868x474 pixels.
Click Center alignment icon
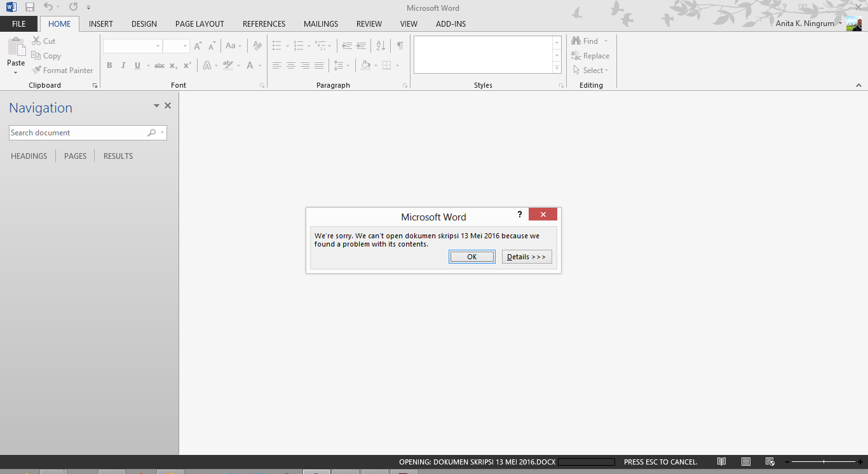click(x=291, y=65)
